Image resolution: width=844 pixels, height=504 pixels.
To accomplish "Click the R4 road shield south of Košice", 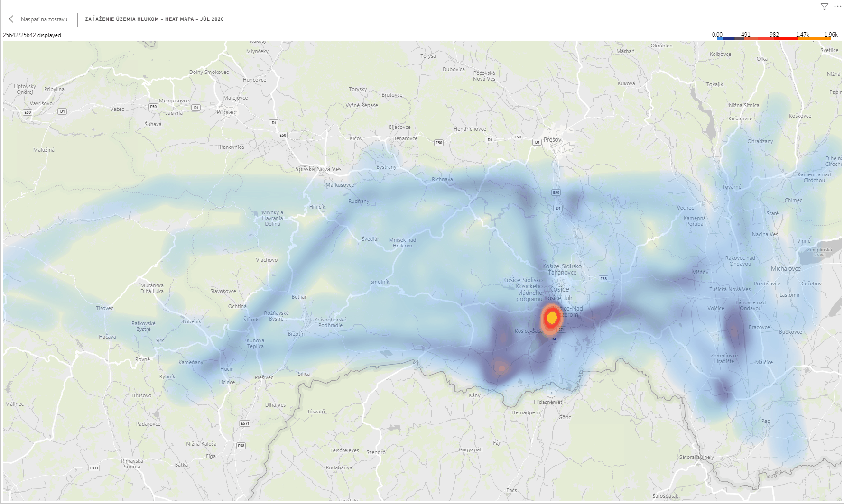I will (x=554, y=339).
